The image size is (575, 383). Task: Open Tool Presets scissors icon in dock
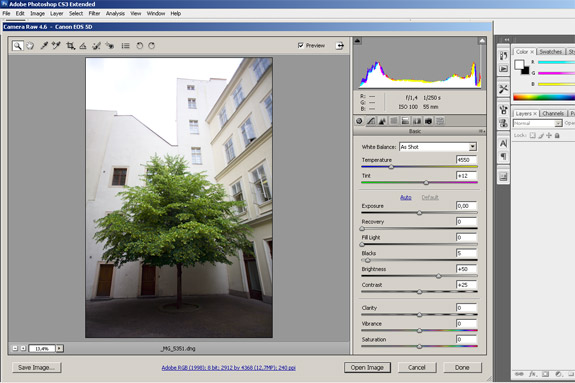[x=503, y=89]
